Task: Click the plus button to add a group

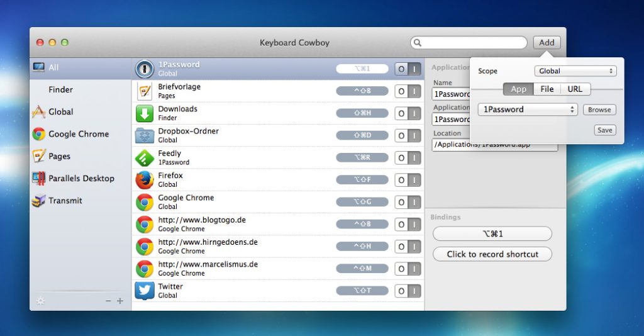Action: click(x=120, y=301)
